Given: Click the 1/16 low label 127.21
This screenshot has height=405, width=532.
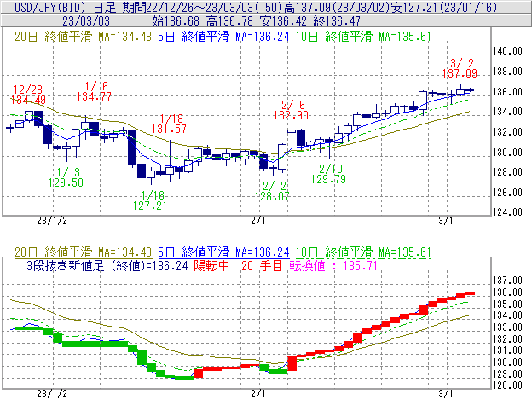Looking at the screenshot, I should click(x=150, y=205).
